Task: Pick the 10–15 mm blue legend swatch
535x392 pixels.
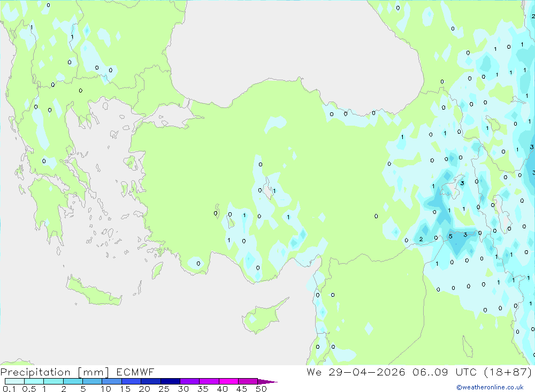Action: [x=112, y=381]
